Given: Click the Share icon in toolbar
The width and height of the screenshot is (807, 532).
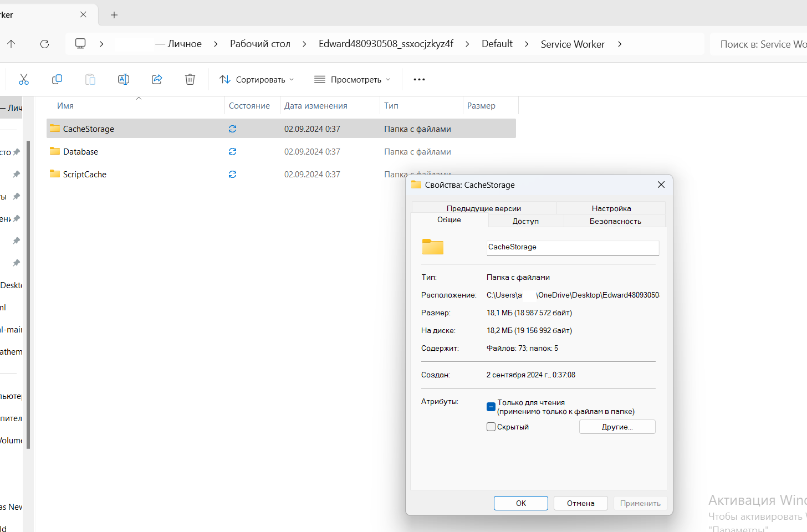Looking at the screenshot, I should click(157, 79).
